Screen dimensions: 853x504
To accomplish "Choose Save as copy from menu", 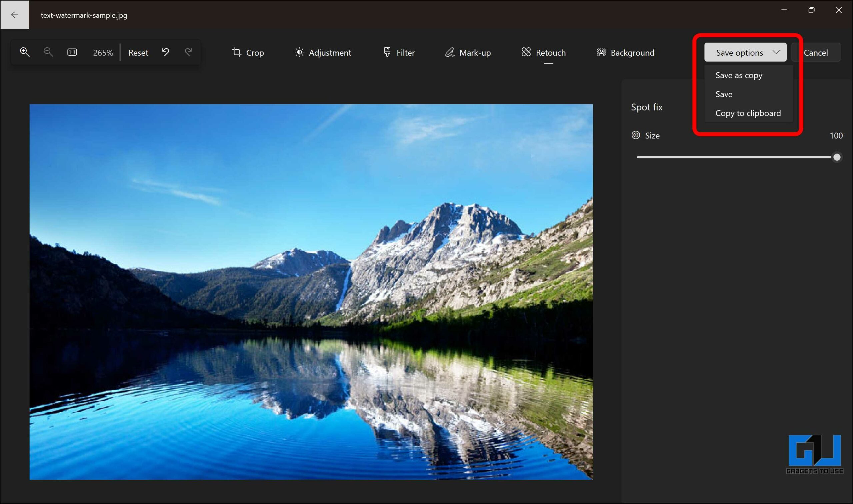I will [x=749, y=75].
